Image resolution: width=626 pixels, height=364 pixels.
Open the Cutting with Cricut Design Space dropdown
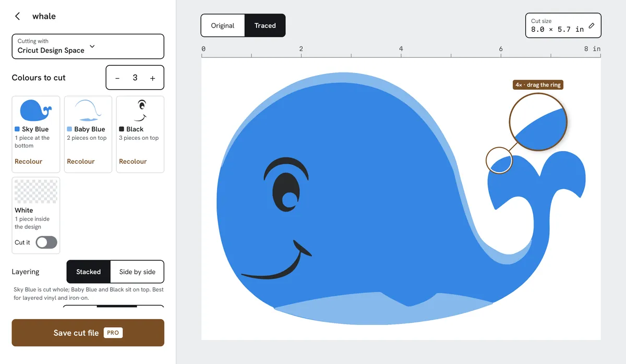(88, 46)
